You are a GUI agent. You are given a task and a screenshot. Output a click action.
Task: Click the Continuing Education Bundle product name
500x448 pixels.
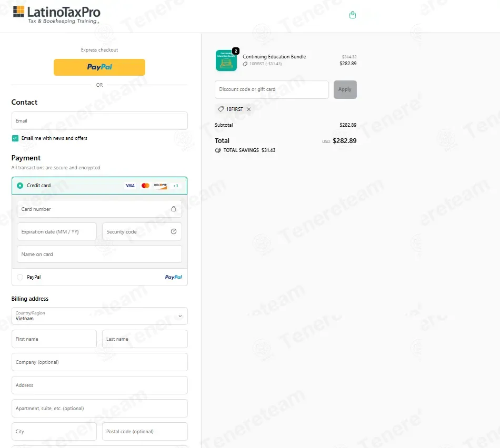coord(274,57)
